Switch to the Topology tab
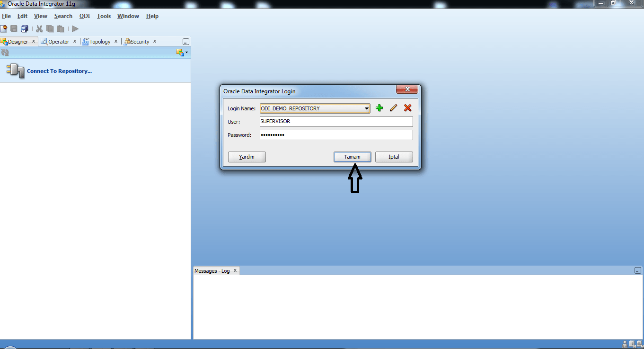Image resolution: width=644 pixels, height=349 pixels. coord(99,41)
